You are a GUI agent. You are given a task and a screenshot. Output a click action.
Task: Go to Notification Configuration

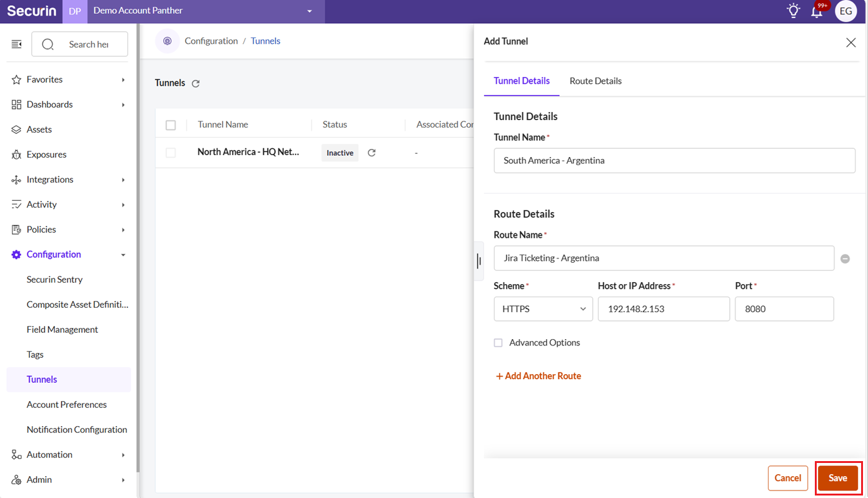click(77, 430)
